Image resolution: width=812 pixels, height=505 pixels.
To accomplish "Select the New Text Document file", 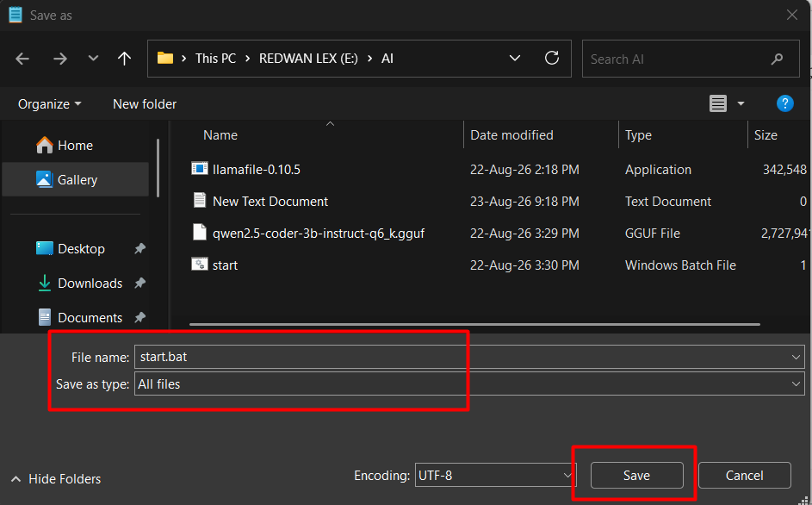I will [270, 202].
